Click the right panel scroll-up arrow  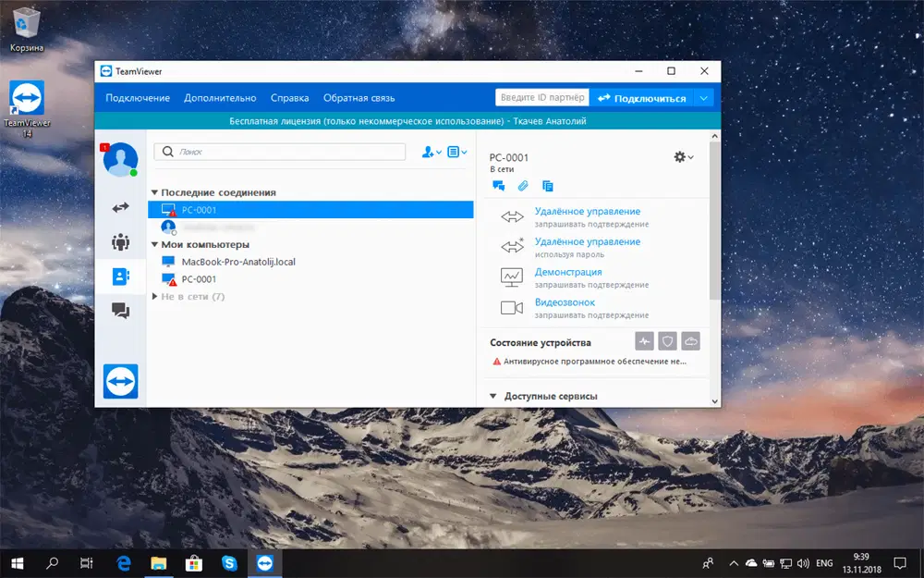(715, 136)
